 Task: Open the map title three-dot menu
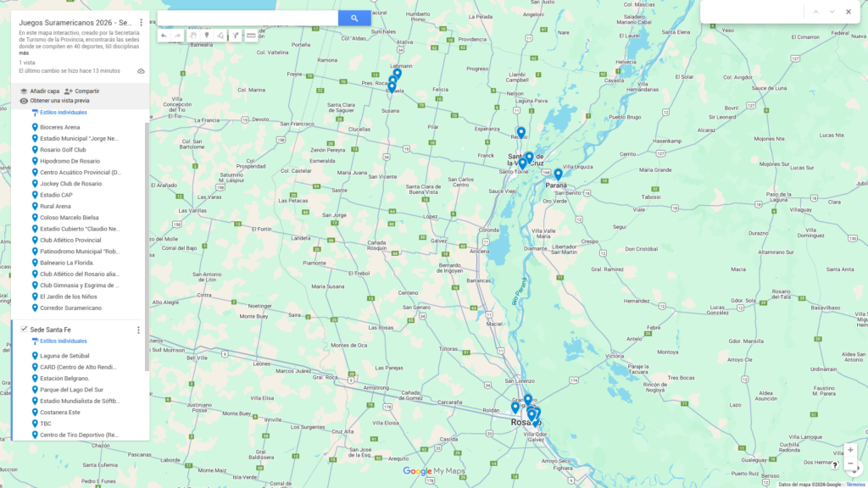(x=141, y=22)
